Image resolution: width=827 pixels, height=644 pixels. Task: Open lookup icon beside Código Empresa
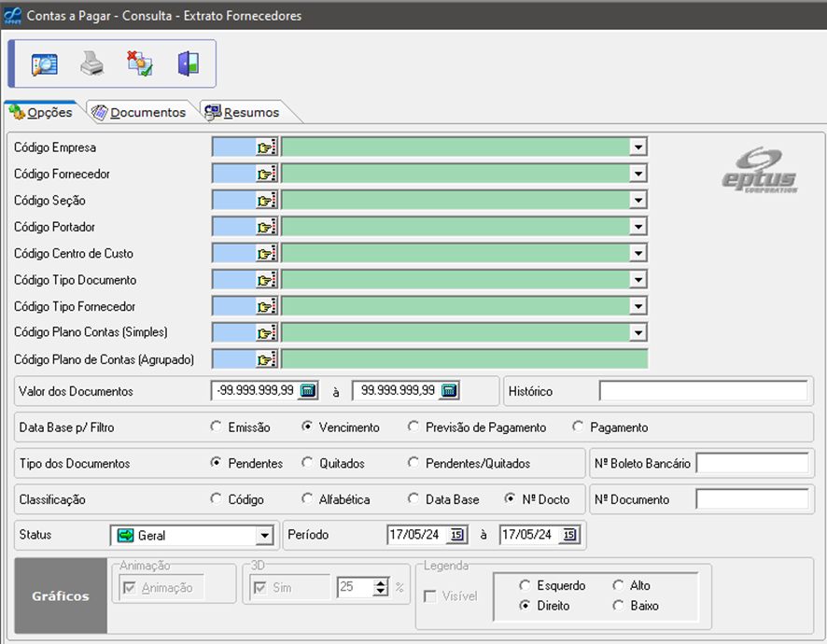pos(268,147)
